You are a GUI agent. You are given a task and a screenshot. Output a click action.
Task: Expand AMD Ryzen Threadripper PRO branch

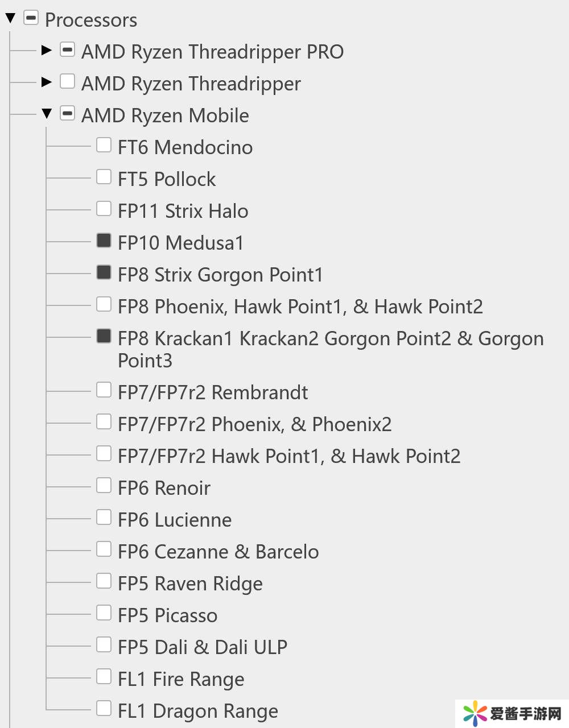(47, 50)
